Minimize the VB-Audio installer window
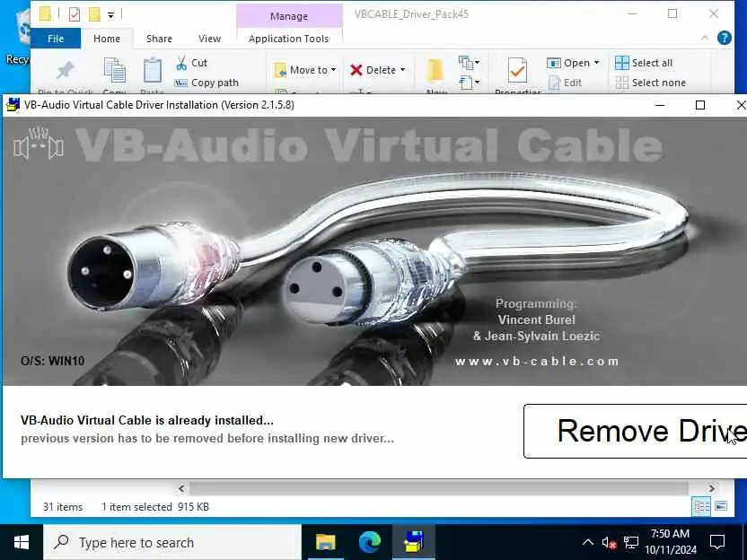Image resolution: width=747 pixels, height=560 pixels. point(660,105)
